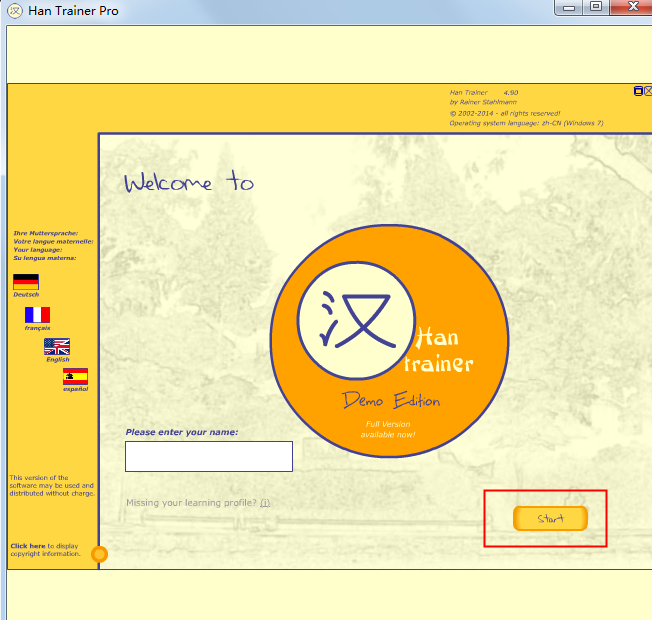Screen dimensions: 652x620
Task: Click the 'Your language:' prompt text
Action: tap(38, 249)
